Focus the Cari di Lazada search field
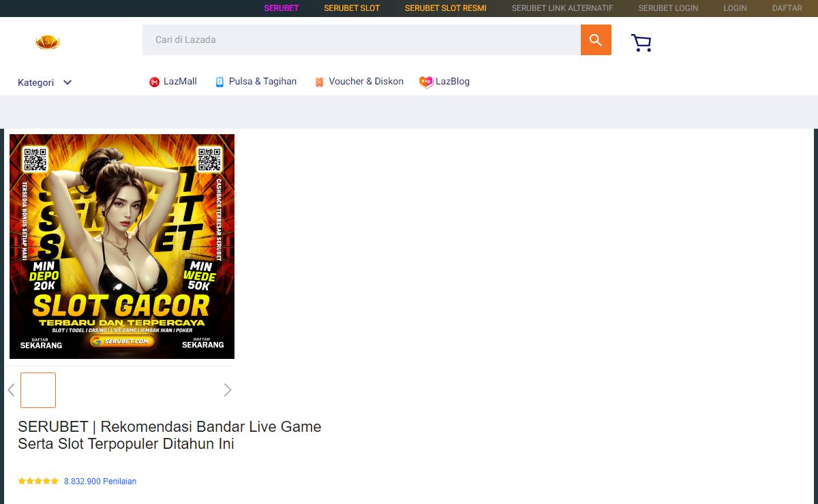 click(361, 40)
